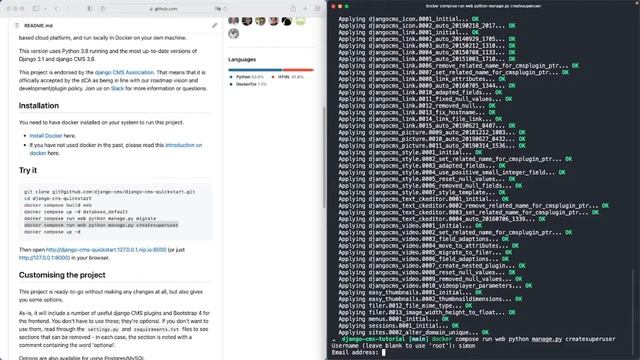Open the Safari share button
640x360 pixels.
293,9
